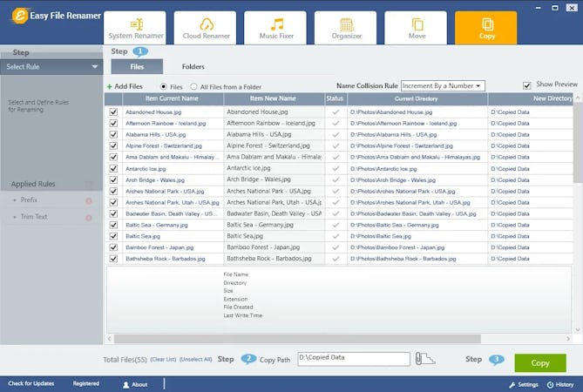Click the Current Directory column header
Screen dimensions: 583x392
[417, 98]
